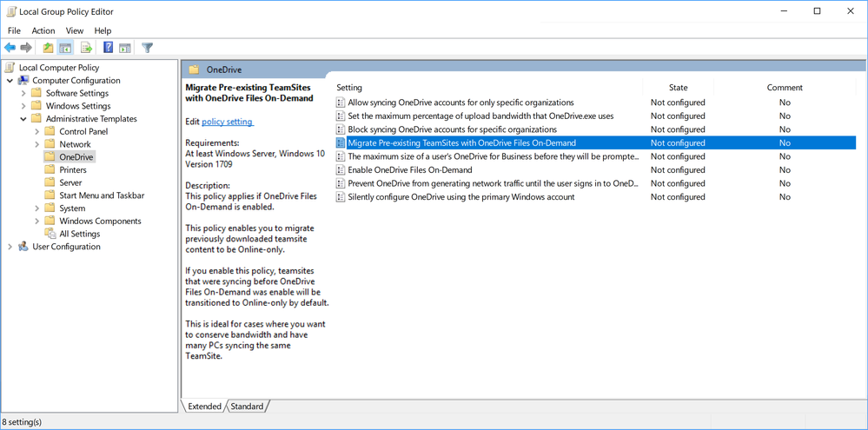Click the Local Computer Policy icon

[10, 68]
